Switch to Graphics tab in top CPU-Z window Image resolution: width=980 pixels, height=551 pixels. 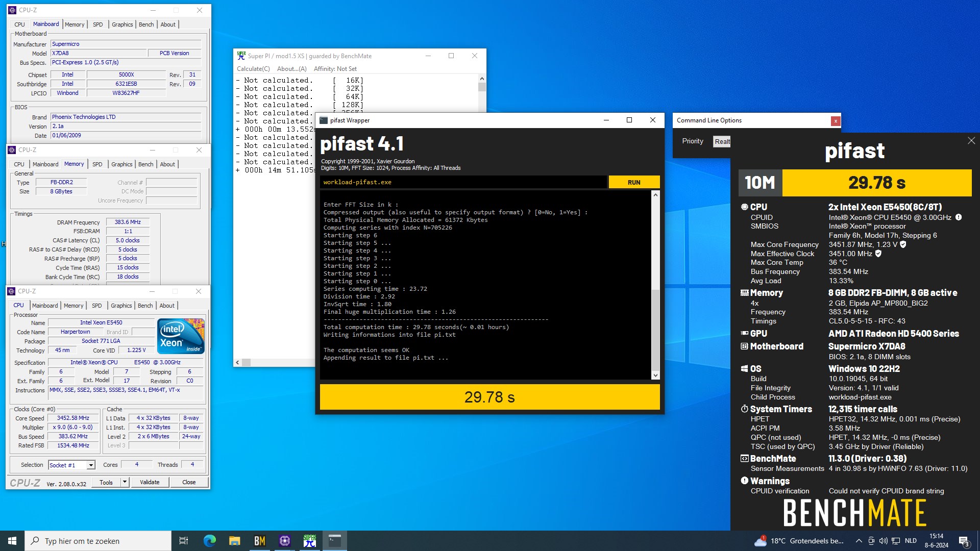point(122,24)
